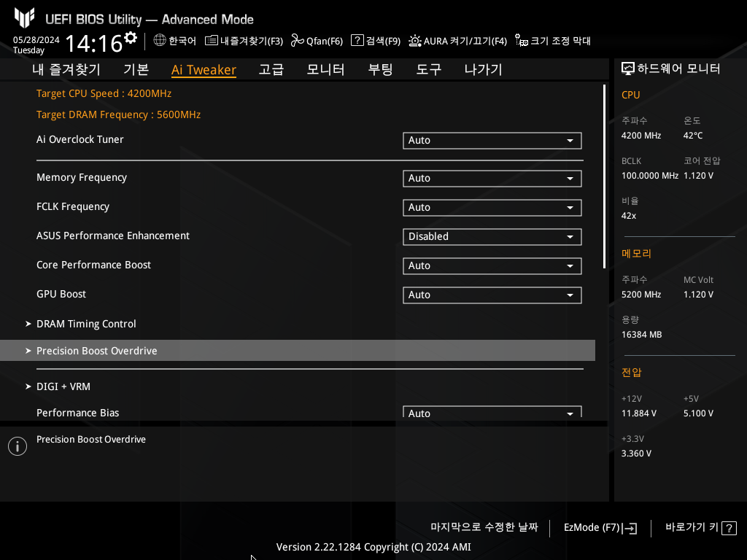This screenshot has height=560, width=747.
Task: Open Qfan control fan icon
Action: [x=298, y=41]
